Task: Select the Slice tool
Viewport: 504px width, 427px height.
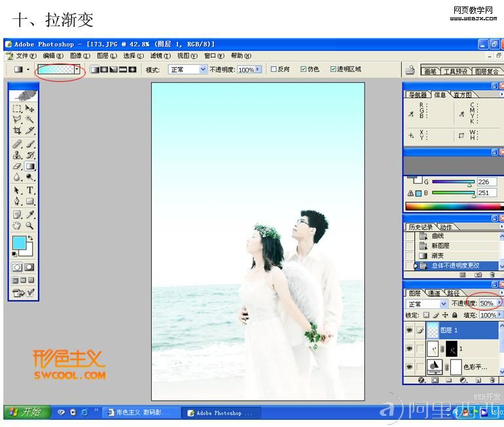Action: [30, 130]
